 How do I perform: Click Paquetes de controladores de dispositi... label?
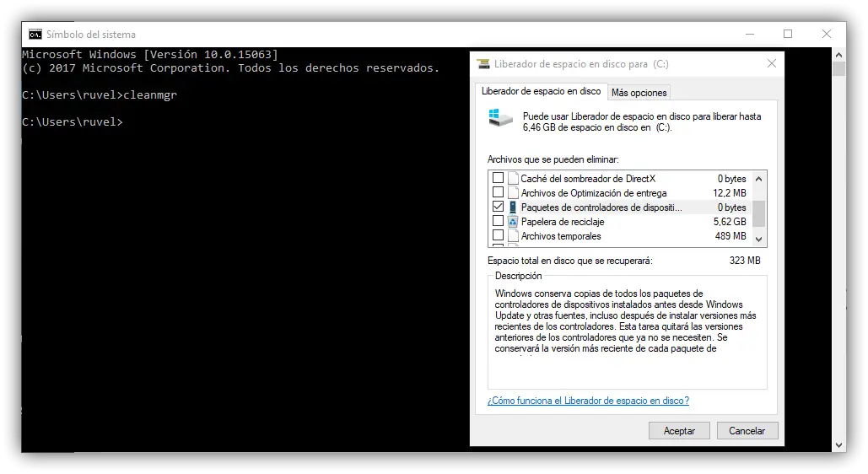pyautogui.click(x=601, y=207)
